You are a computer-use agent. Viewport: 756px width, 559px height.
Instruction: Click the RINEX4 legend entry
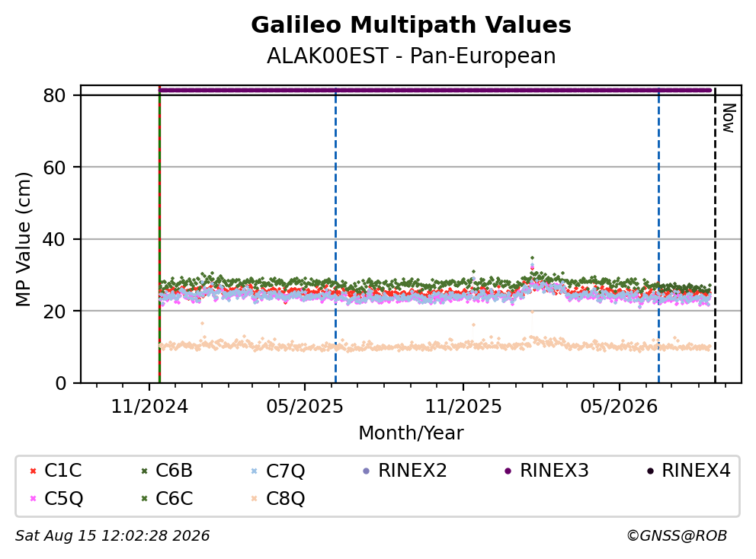pyautogui.click(x=688, y=471)
